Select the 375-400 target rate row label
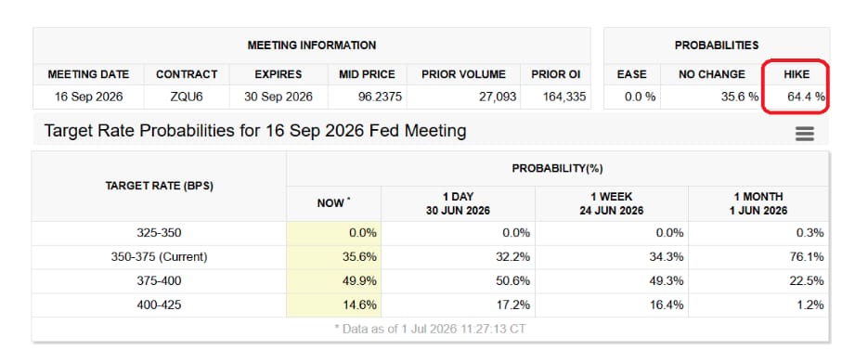The height and width of the screenshot is (363, 868). pyautogui.click(x=159, y=281)
